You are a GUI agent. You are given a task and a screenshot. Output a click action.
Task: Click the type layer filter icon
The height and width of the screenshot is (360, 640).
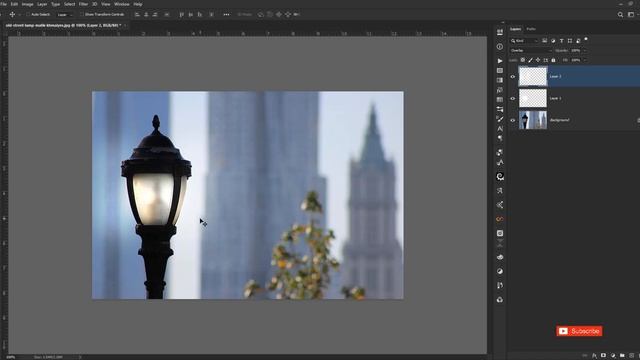pos(562,41)
